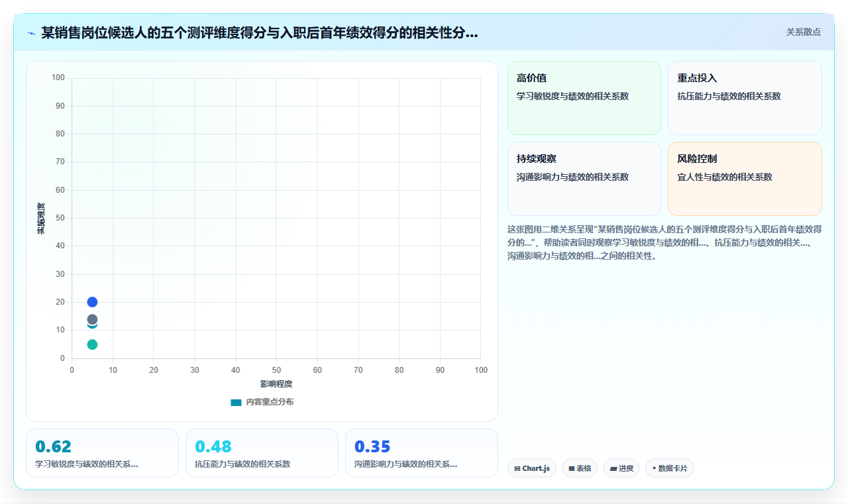Open the 持续观察 quadrant card
This screenshot has height=504, width=848.
coord(584,179)
